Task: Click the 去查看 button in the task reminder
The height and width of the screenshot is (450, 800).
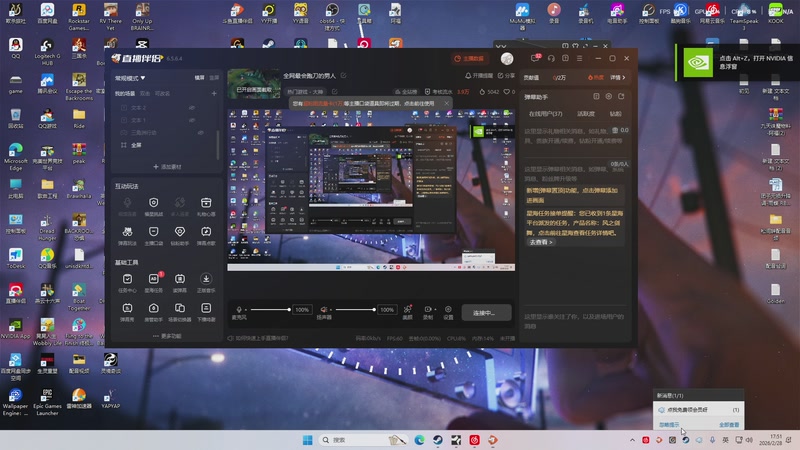Action: [x=541, y=242]
